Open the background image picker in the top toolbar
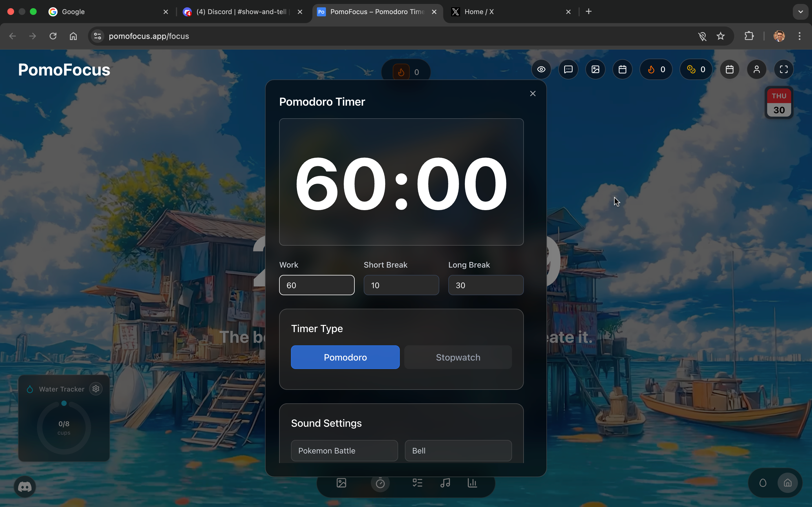Screen dimensions: 812x507 click(x=595, y=69)
